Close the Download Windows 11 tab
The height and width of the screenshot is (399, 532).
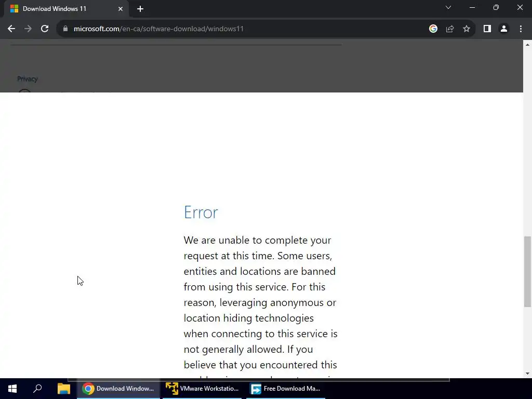coord(121,9)
